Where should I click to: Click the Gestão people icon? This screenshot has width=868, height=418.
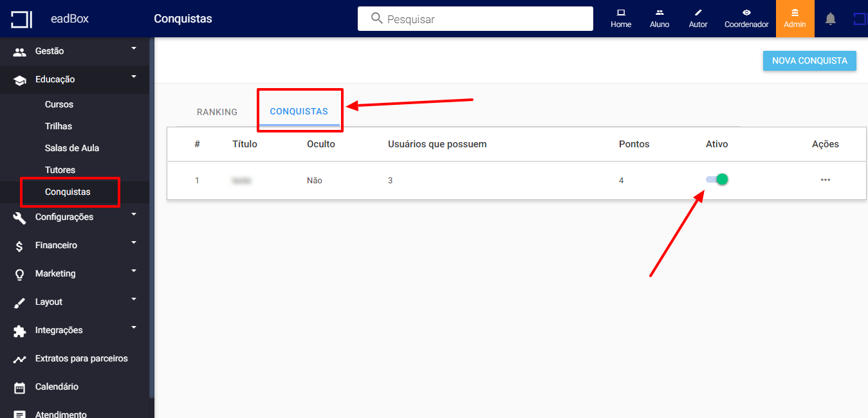pyautogui.click(x=20, y=51)
